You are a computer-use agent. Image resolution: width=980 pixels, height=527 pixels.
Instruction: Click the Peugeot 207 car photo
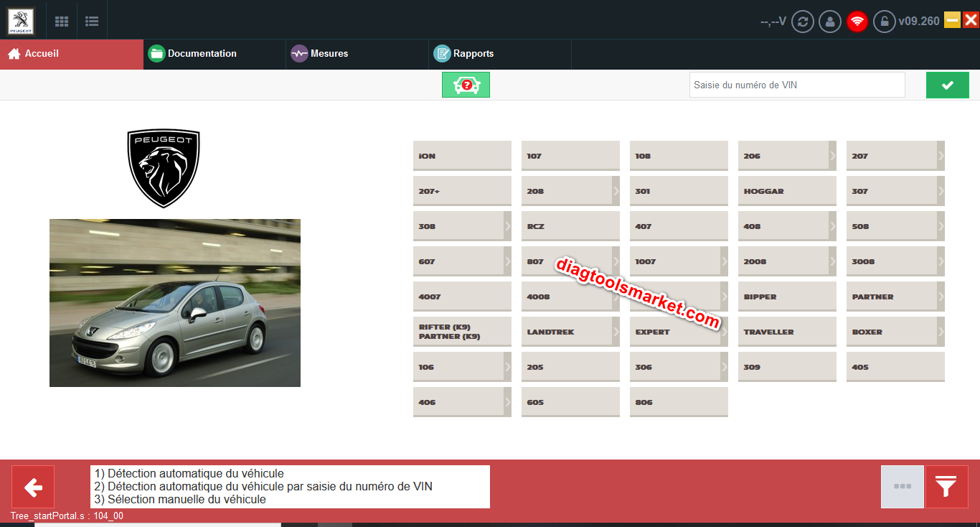[x=175, y=303]
